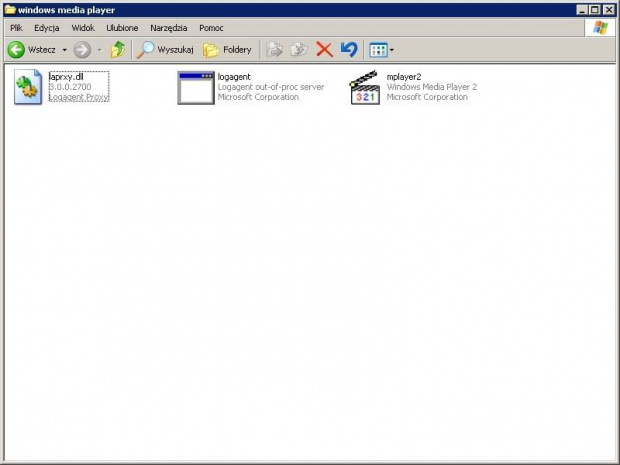Maximize the windows media player window
The image size is (620, 465).
coord(595,10)
